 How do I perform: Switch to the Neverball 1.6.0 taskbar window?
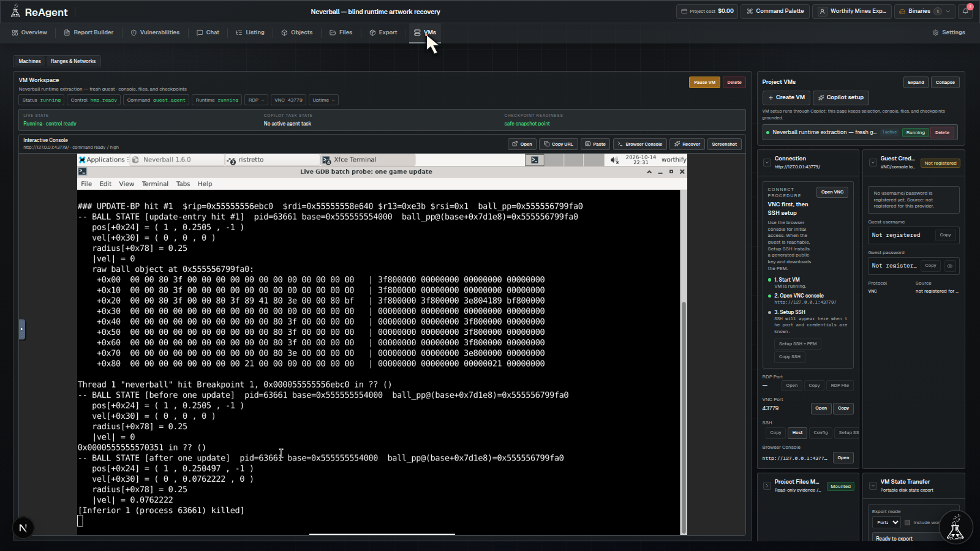point(178,160)
